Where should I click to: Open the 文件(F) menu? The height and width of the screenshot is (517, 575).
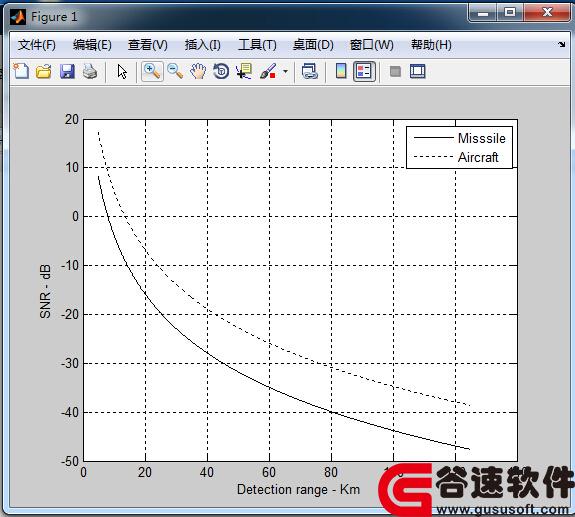pos(37,45)
